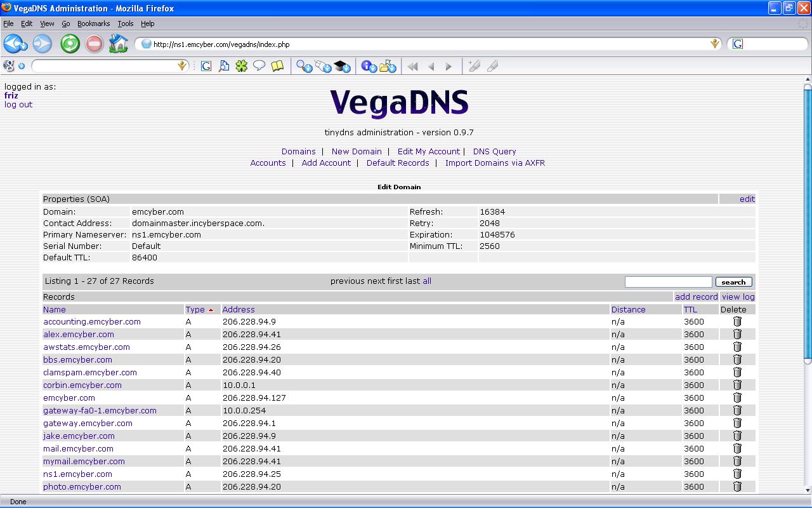The width and height of the screenshot is (812, 508).
Task: Go to the Home page icon
Action: 118,44
